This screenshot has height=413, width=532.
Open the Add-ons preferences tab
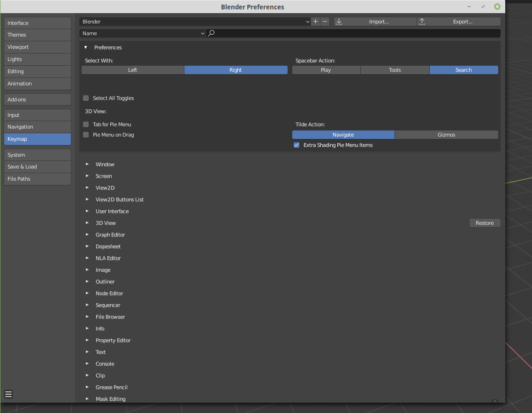click(38, 99)
